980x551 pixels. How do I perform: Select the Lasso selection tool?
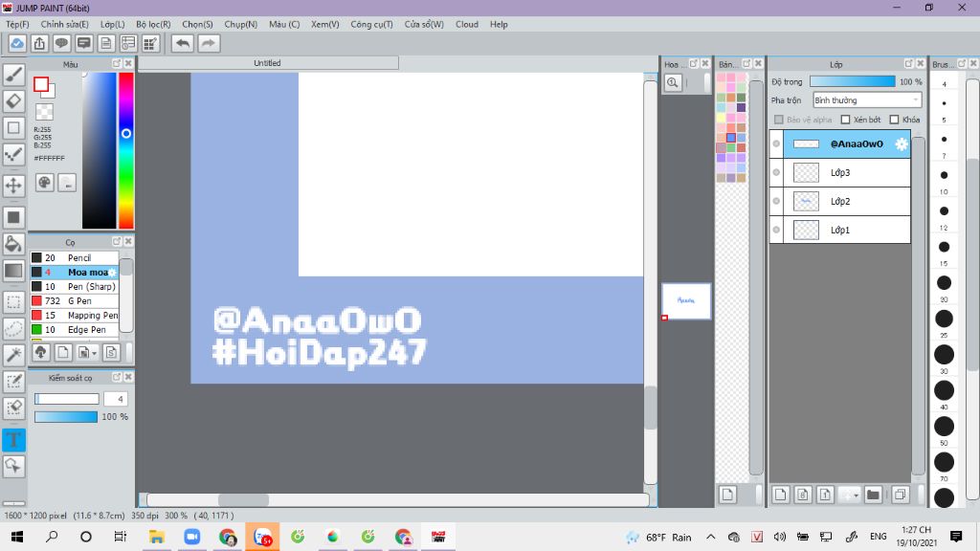[13, 329]
